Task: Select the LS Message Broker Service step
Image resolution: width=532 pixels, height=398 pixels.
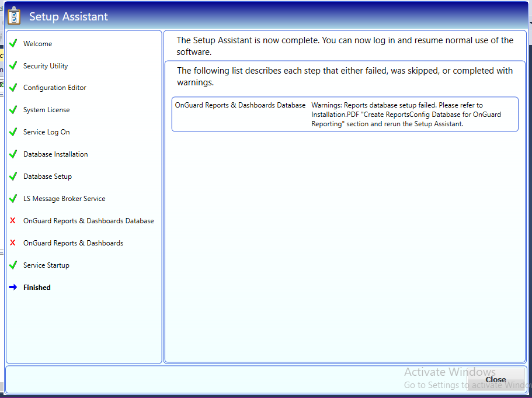Action: pyautogui.click(x=64, y=199)
